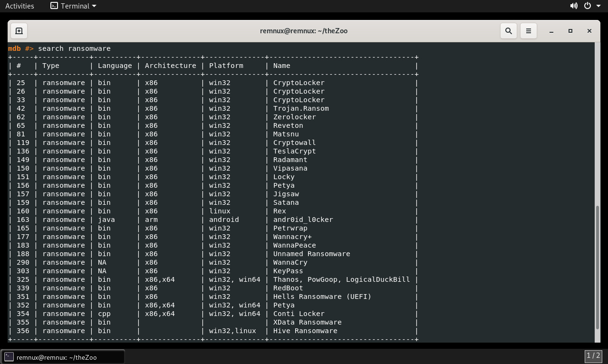
Task: Click the terminal window title text
Action: (303, 31)
